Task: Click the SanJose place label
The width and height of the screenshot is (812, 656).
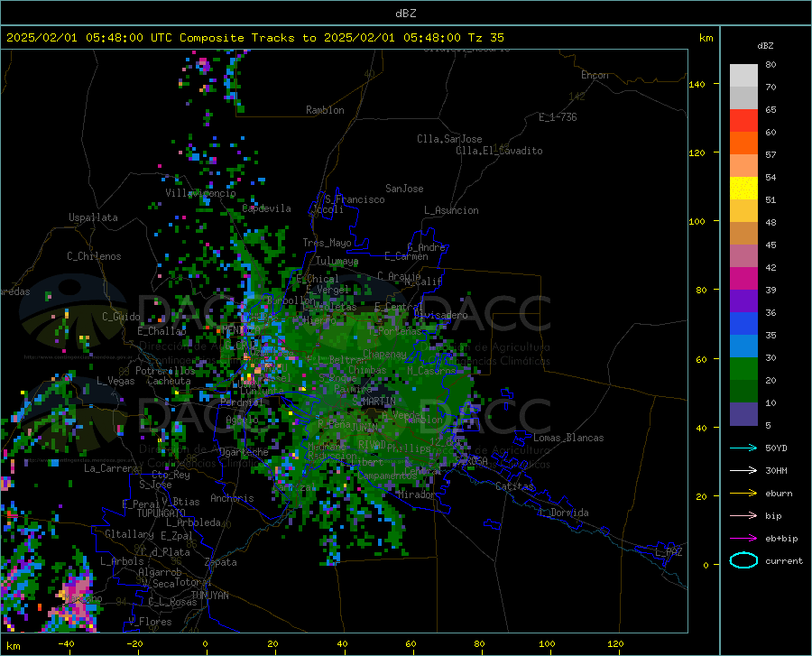Action: click(x=404, y=189)
